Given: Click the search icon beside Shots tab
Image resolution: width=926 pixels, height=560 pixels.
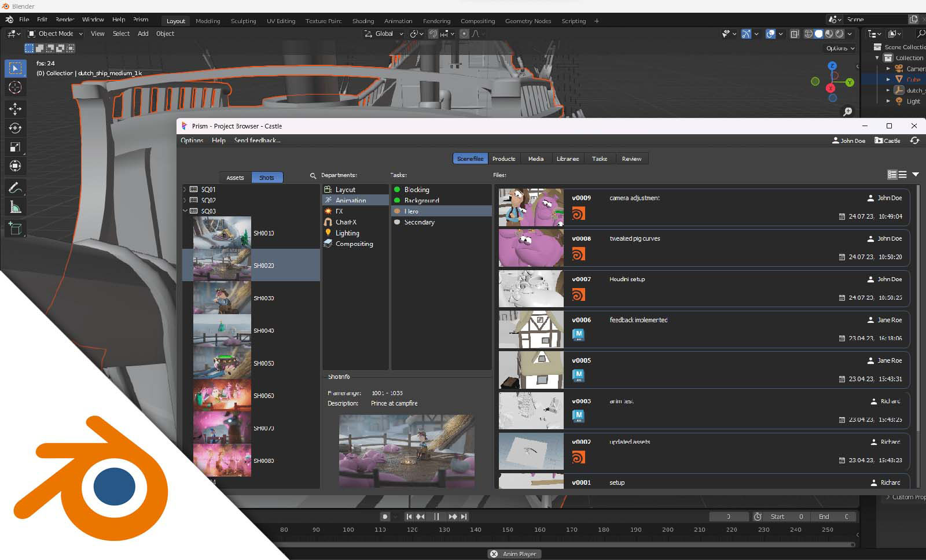Looking at the screenshot, I should pos(313,176).
